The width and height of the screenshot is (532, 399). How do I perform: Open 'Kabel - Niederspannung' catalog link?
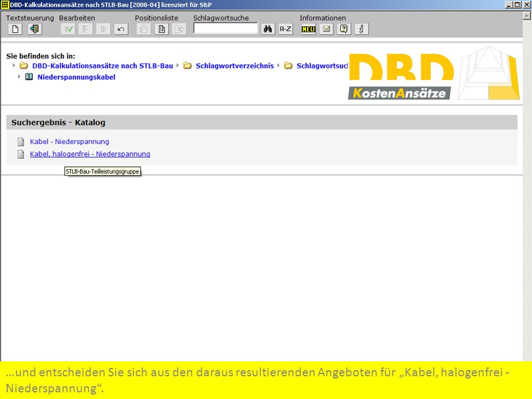coord(70,141)
